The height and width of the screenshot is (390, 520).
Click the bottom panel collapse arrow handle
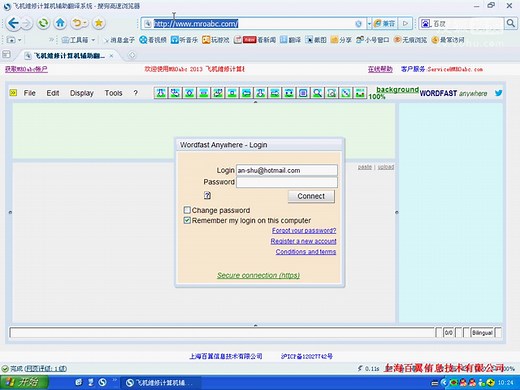pyautogui.click(x=256, y=325)
